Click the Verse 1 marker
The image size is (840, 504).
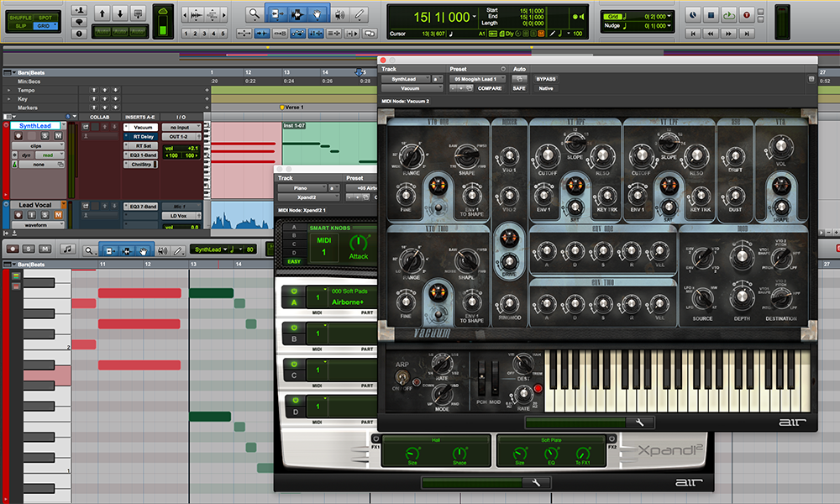tap(292, 108)
